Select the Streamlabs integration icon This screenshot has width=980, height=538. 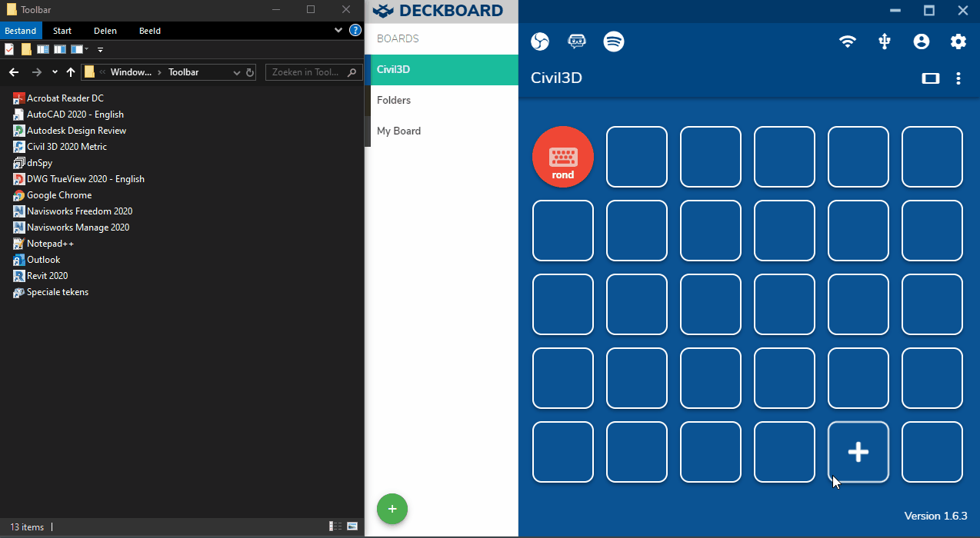click(x=576, y=42)
